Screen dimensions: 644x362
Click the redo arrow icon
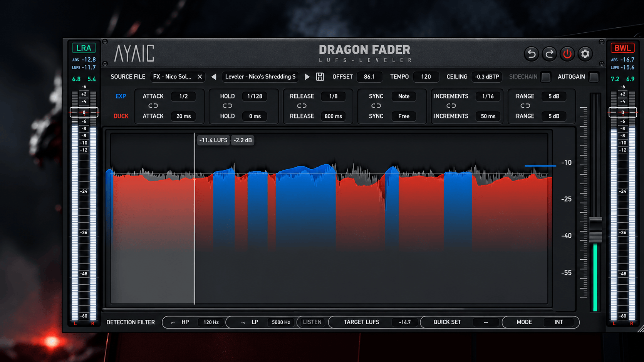pyautogui.click(x=549, y=54)
